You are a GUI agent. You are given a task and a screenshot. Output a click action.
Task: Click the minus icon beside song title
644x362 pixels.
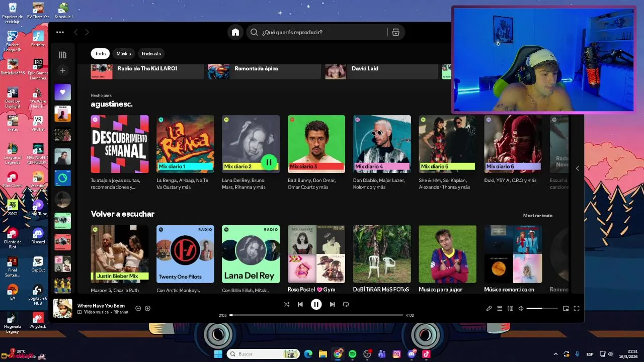tap(138, 308)
